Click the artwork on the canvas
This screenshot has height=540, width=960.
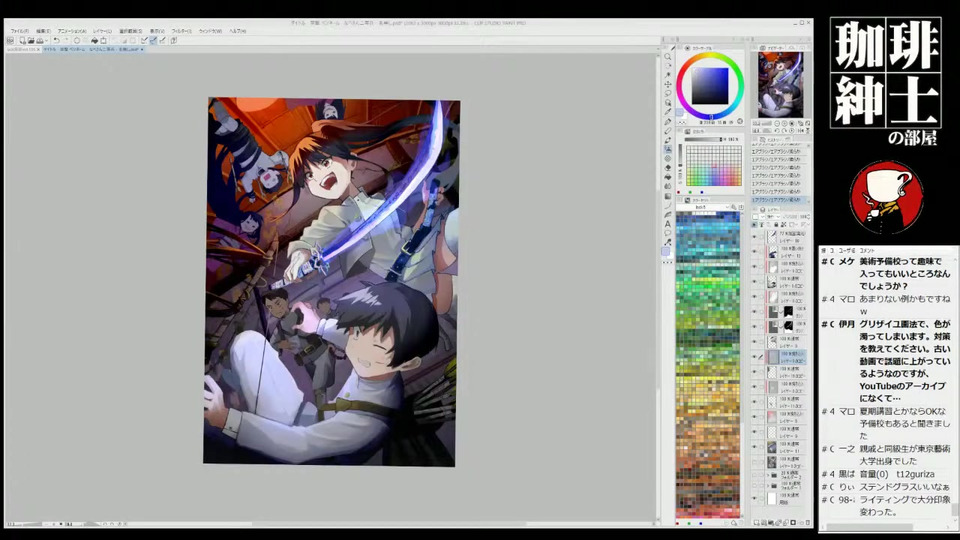[x=331, y=282]
